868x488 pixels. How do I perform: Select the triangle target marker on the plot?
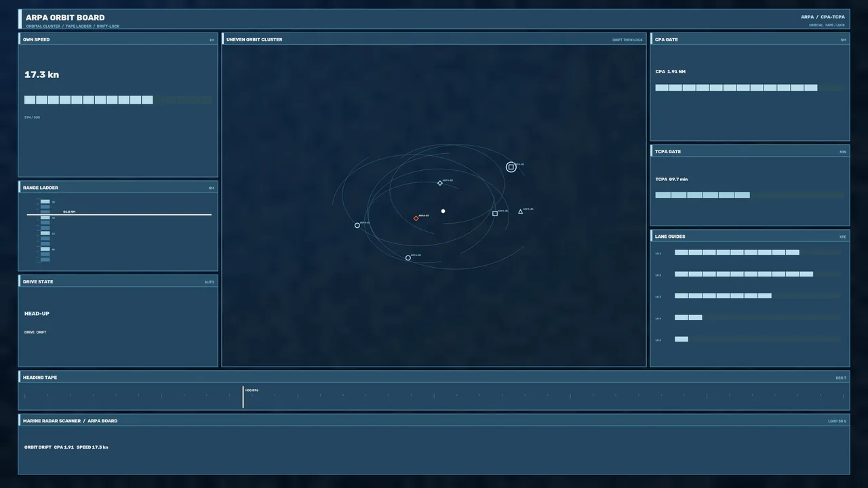pyautogui.click(x=521, y=211)
